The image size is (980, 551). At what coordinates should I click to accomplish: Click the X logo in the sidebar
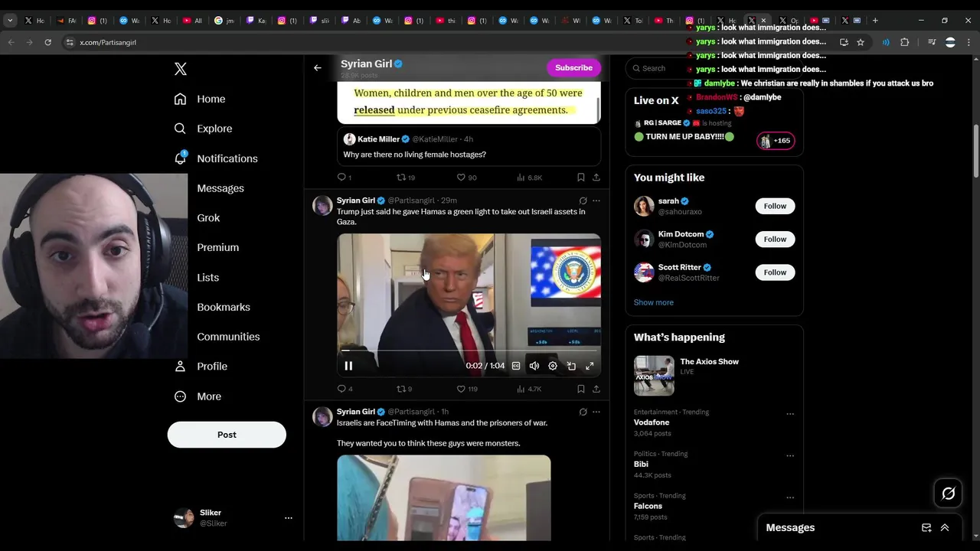click(181, 69)
